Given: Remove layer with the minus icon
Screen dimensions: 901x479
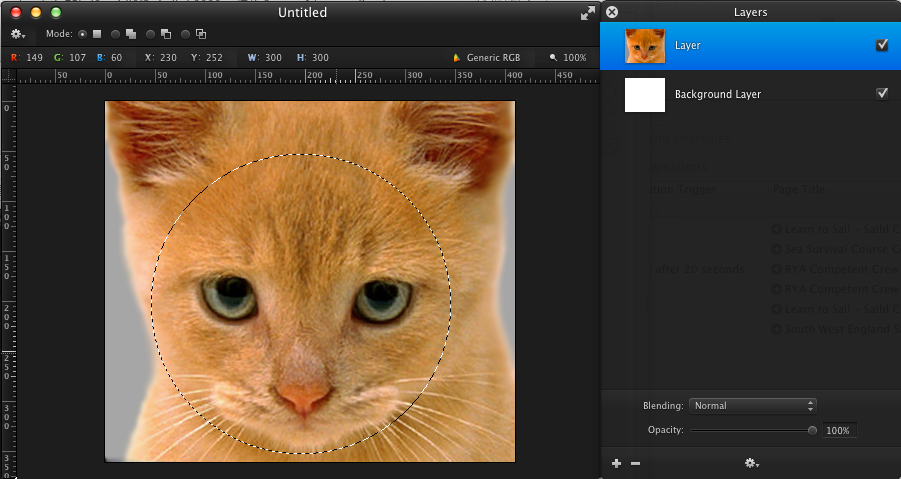Looking at the screenshot, I should [635, 463].
